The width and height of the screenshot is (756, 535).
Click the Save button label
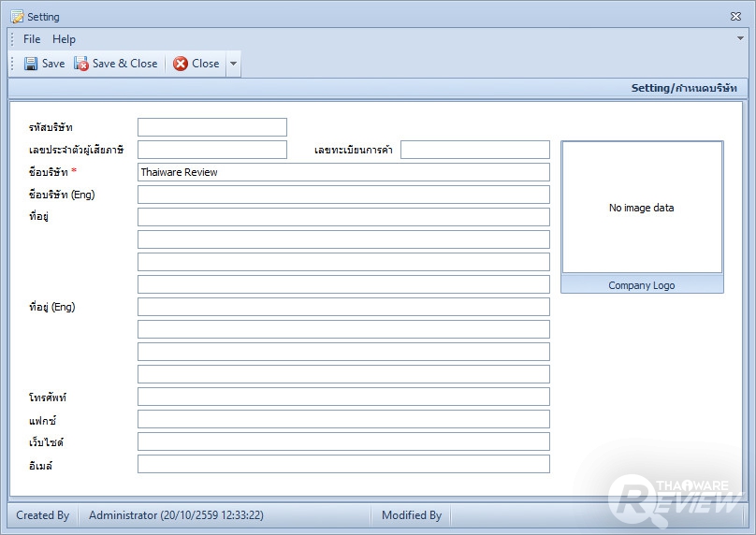coord(53,64)
